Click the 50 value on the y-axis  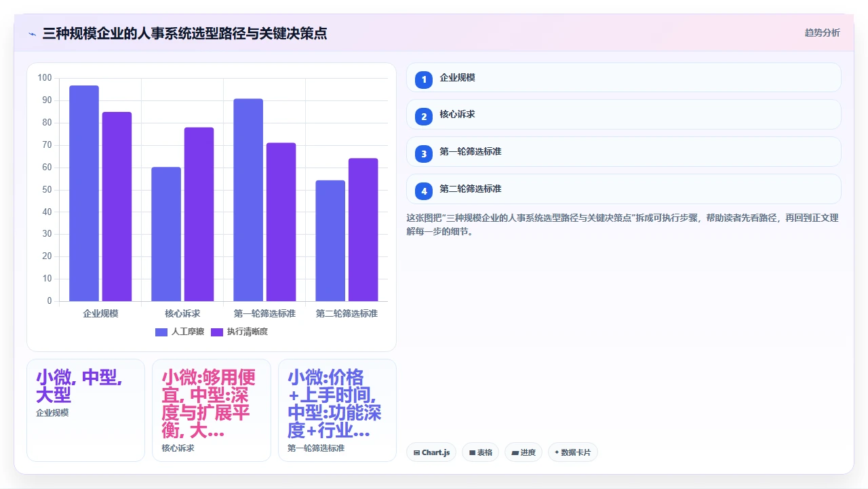[x=47, y=189]
